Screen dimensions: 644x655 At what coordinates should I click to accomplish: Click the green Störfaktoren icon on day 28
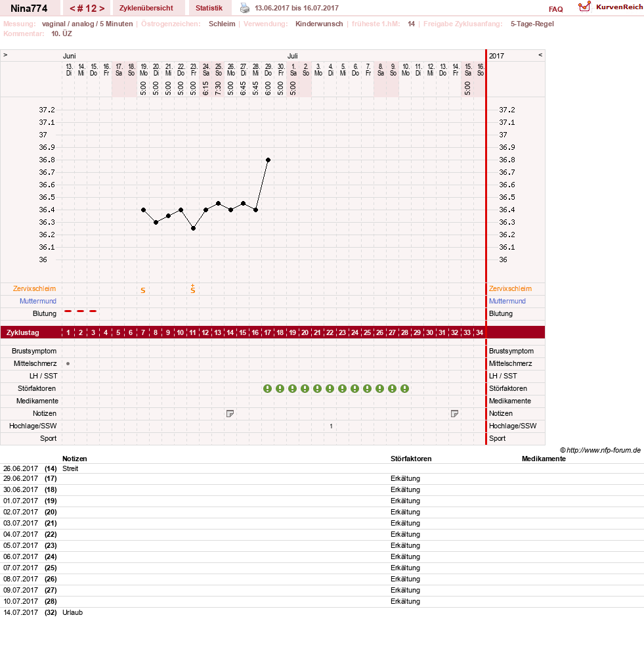404,388
